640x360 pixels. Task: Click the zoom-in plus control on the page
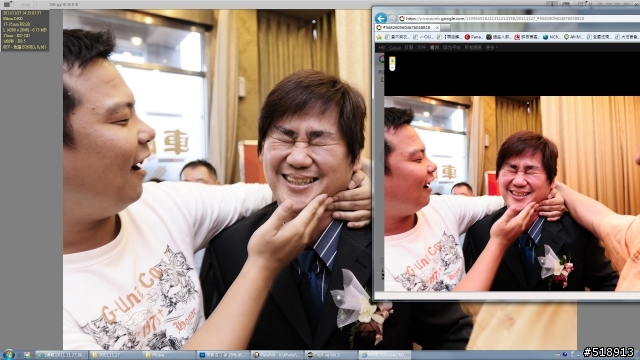(392, 60)
